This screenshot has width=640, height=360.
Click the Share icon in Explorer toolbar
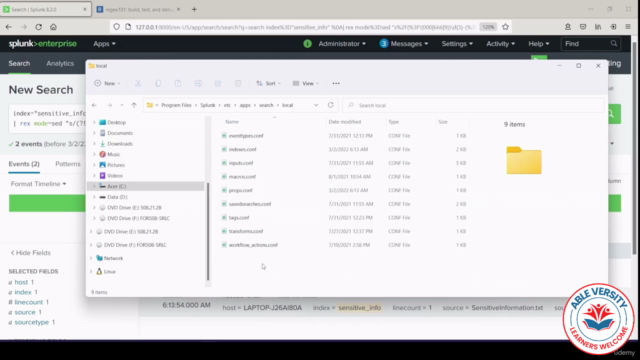pos(218,83)
